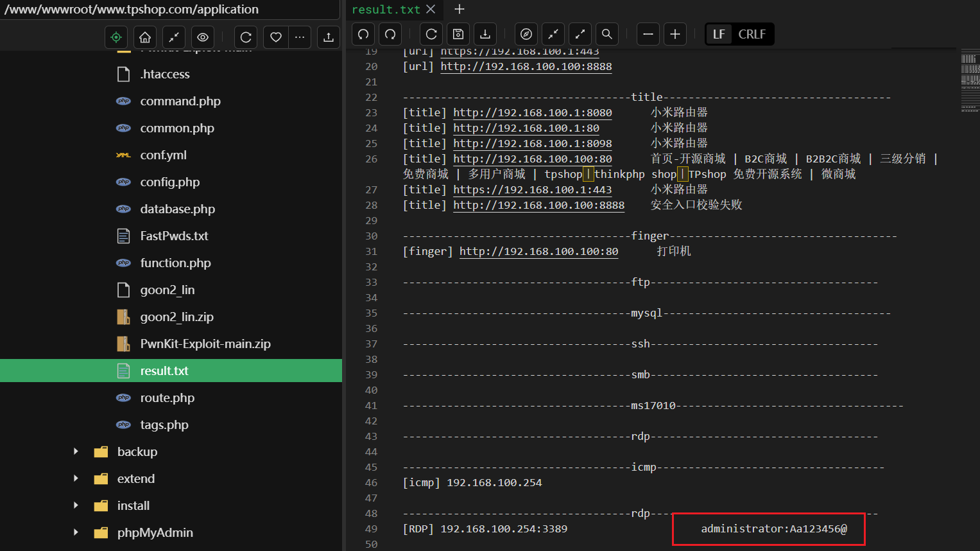Close the result.txt tab
Viewport: 980px width, 551px height.
pyautogui.click(x=431, y=9)
